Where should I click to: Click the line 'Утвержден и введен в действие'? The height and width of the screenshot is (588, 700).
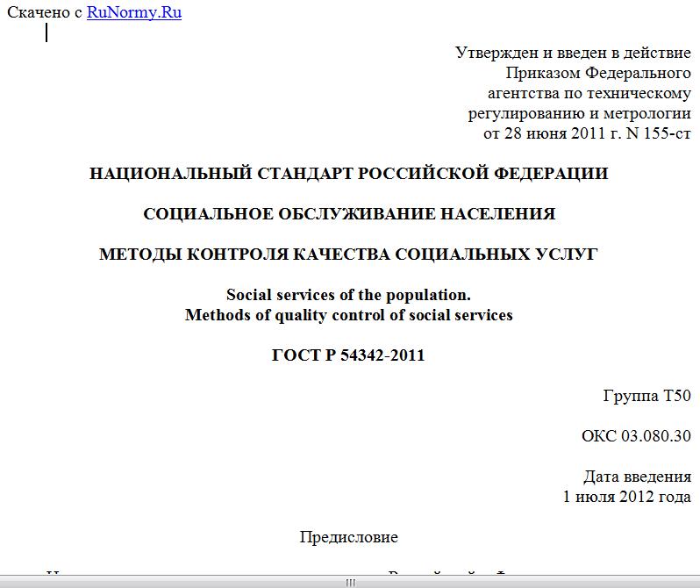(x=573, y=53)
